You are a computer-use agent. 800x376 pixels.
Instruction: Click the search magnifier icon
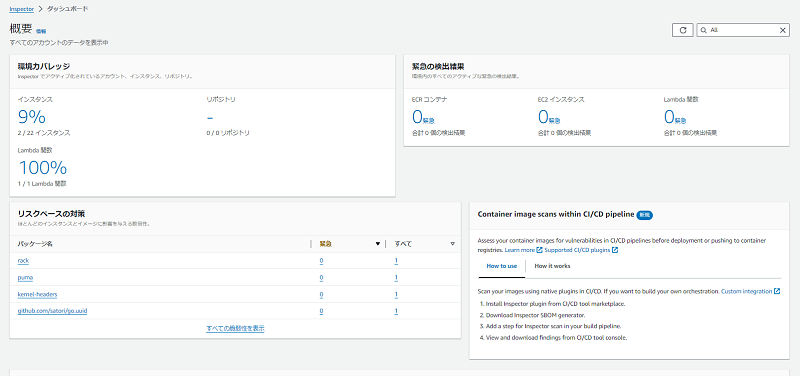pos(704,30)
